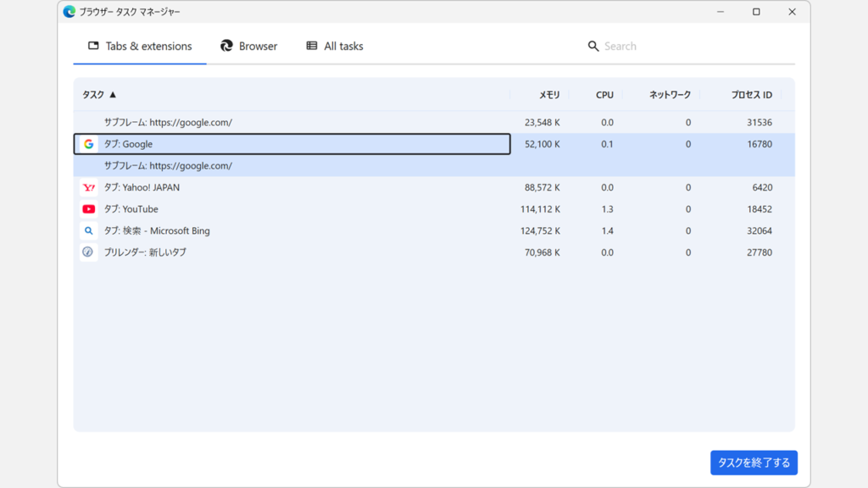Click the magnifier favicon for Microsoft Bing tab
The image size is (868, 488).
tap(88, 230)
